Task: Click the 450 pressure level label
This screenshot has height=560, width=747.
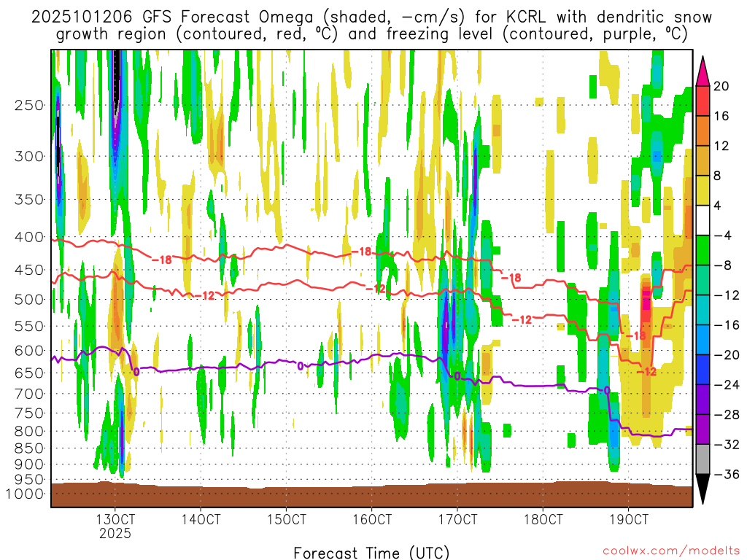Action: click(29, 270)
